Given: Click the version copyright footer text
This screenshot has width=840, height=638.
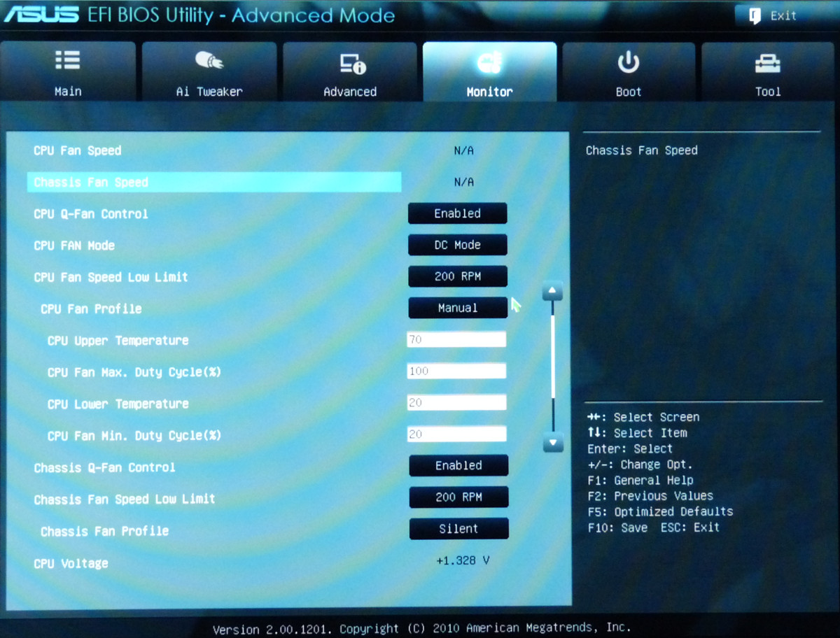Looking at the screenshot, I should 422,628.
